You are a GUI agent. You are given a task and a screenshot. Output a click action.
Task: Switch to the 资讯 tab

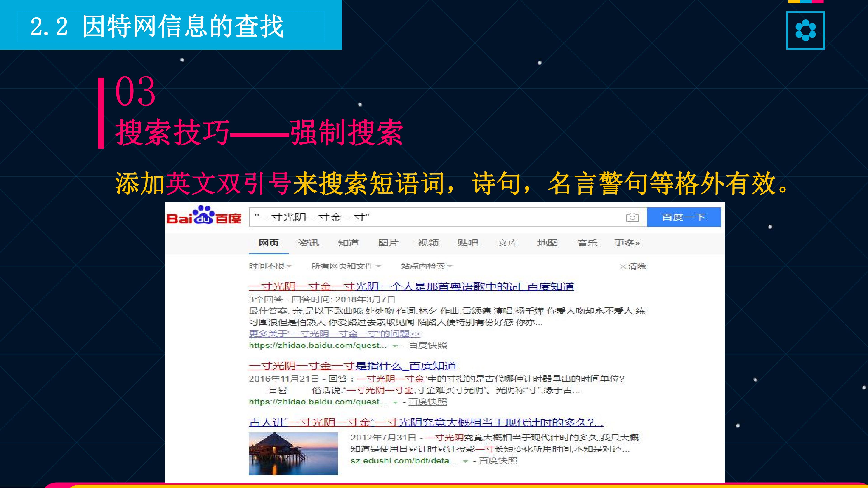point(308,243)
